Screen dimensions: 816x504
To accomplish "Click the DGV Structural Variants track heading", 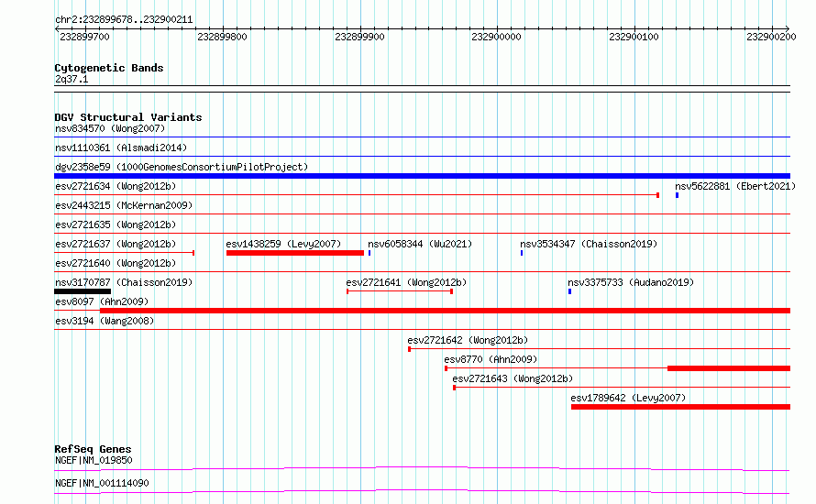I will click(x=128, y=117).
